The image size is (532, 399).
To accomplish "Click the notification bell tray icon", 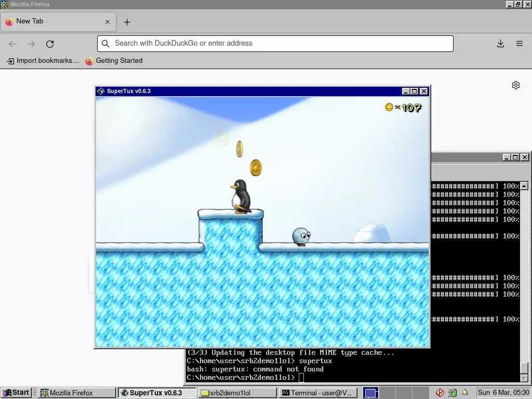I will point(465,393).
